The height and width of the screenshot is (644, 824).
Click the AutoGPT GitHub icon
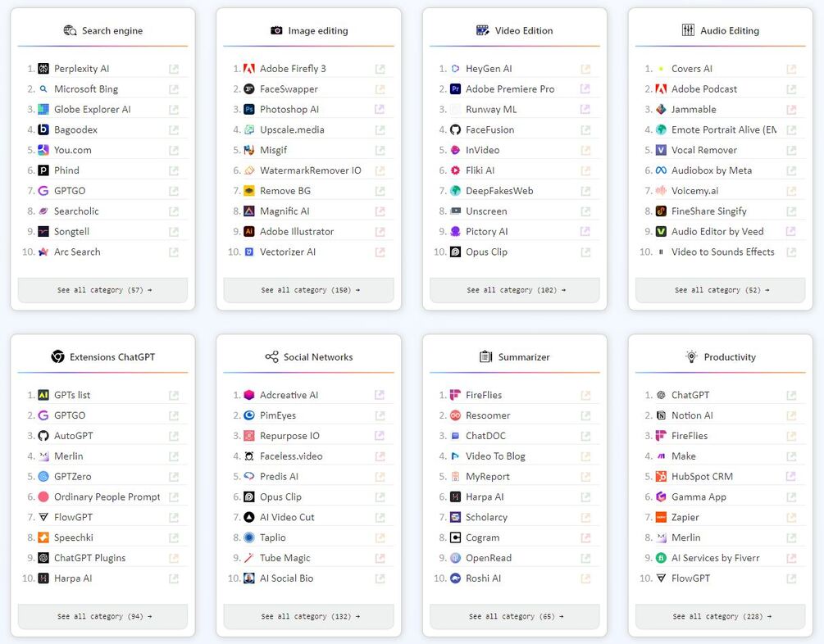[43, 436]
